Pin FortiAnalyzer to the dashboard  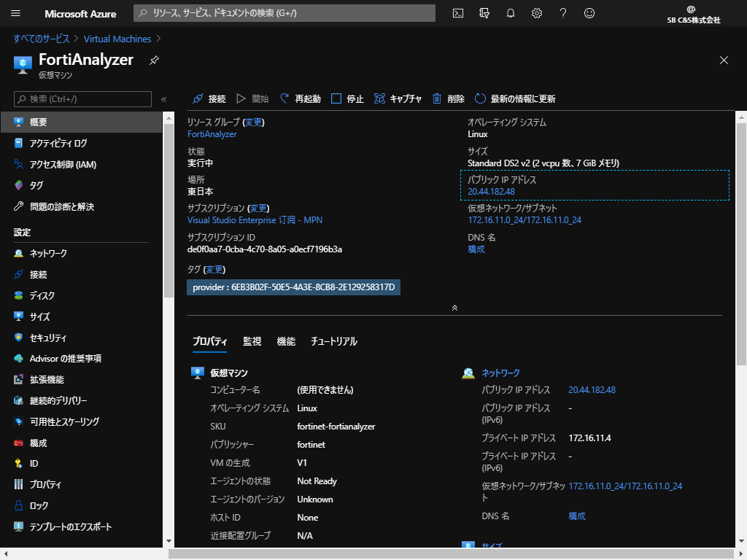point(154,61)
